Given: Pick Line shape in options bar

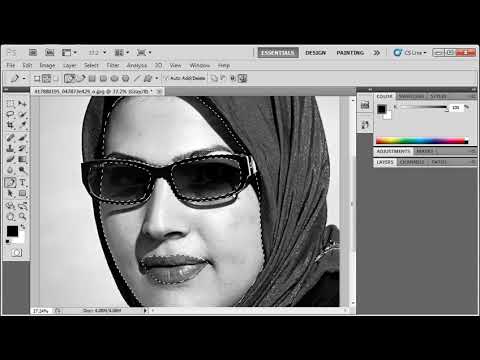Looking at the screenshot, I should point(137,78).
